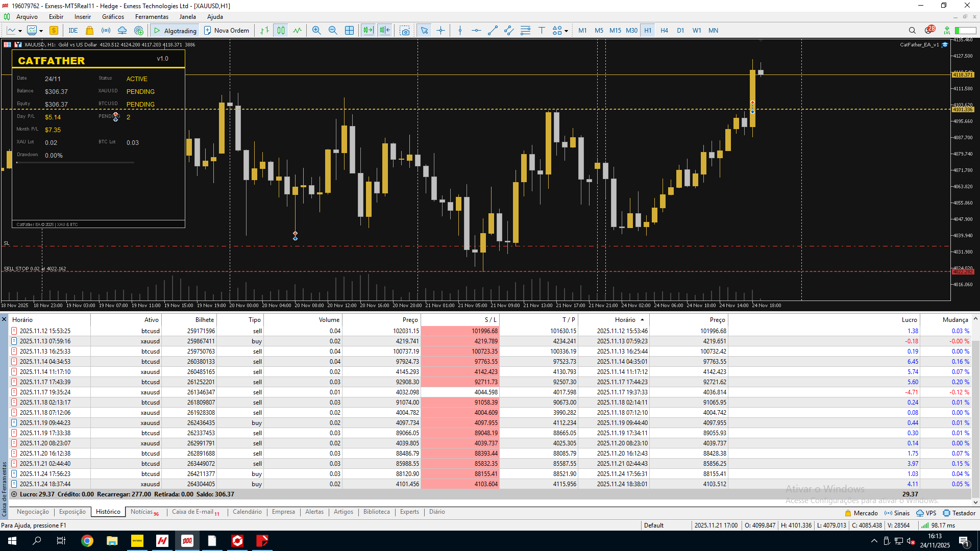
Task: Select the trendline drawing tool
Action: click(x=493, y=31)
